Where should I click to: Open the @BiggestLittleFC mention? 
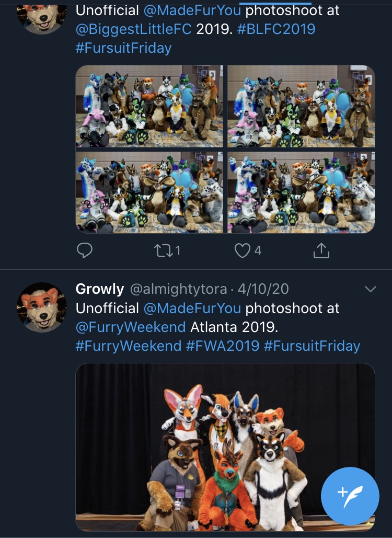click(133, 29)
